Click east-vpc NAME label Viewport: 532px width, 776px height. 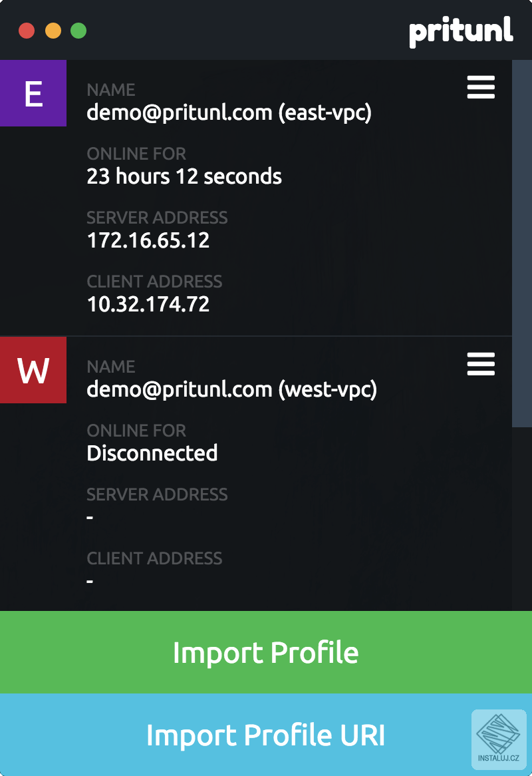pyautogui.click(x=111, y=90)
